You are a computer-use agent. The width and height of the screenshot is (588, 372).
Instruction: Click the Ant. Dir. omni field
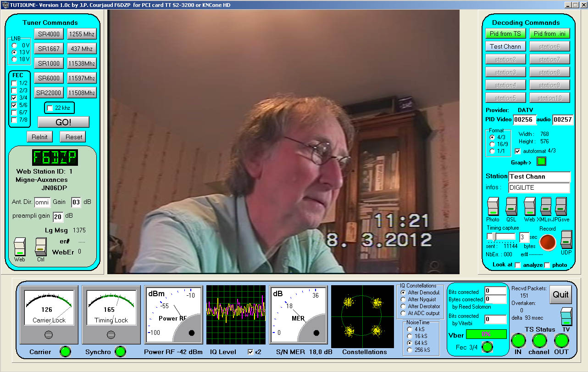42,203
